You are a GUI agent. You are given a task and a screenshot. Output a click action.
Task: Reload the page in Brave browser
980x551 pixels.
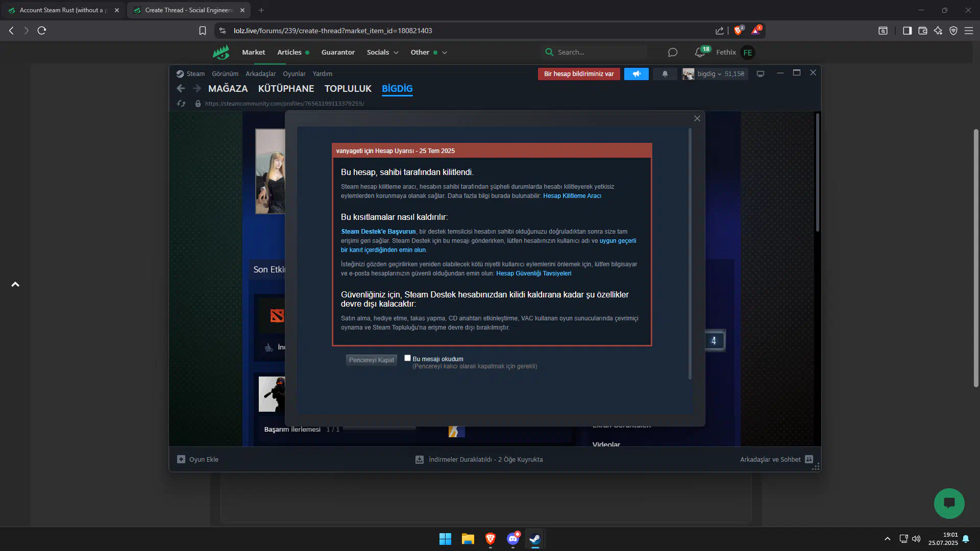pyautogui.click(x=42, y=31)
